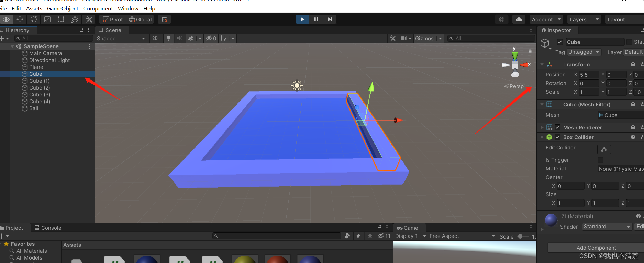644x263 pixels.
Task: Collapse the Transform component
Action: point(542,64)
